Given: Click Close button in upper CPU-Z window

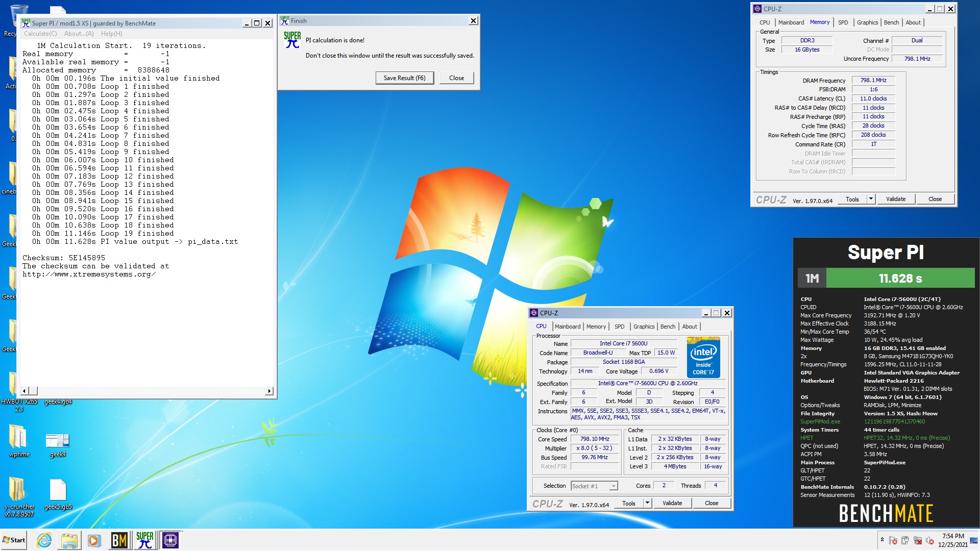Looking at the screenshot, I should 935,199.
